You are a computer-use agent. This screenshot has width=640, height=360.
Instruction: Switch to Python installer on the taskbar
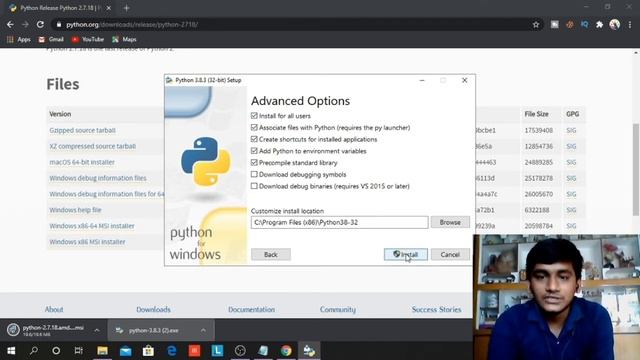309,351
